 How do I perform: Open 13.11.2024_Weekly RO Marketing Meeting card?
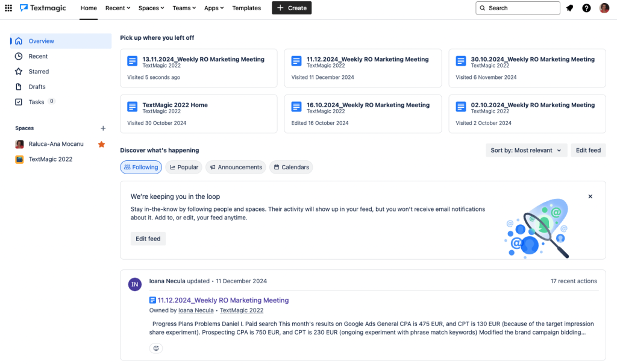pyautogui.click(x=199, y=68)
